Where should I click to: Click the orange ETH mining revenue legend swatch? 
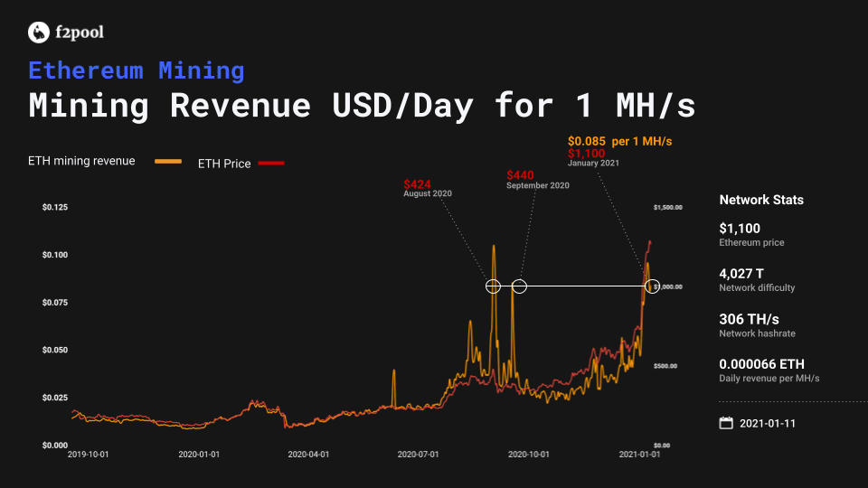pyautogui.click(x=168, y=162)
